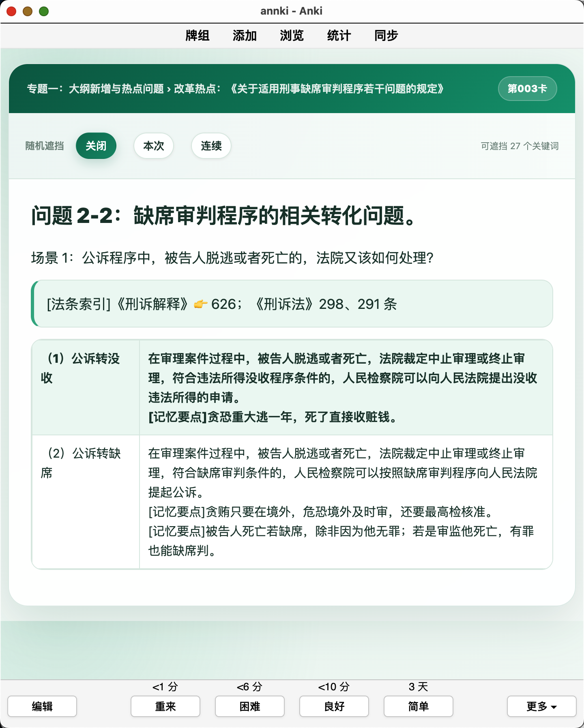
Task: Switch random occlusion to 本次
Action: (154, 146)
